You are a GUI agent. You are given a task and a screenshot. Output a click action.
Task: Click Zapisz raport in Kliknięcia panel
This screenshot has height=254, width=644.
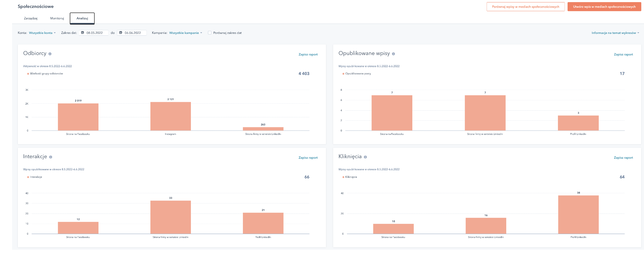[623, 158]
